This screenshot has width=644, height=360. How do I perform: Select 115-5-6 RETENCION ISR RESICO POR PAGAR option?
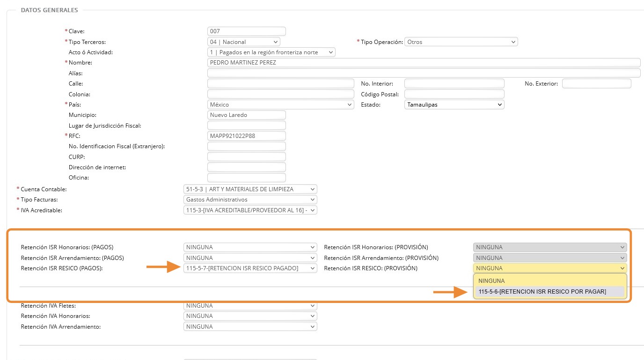click(550, 292)
